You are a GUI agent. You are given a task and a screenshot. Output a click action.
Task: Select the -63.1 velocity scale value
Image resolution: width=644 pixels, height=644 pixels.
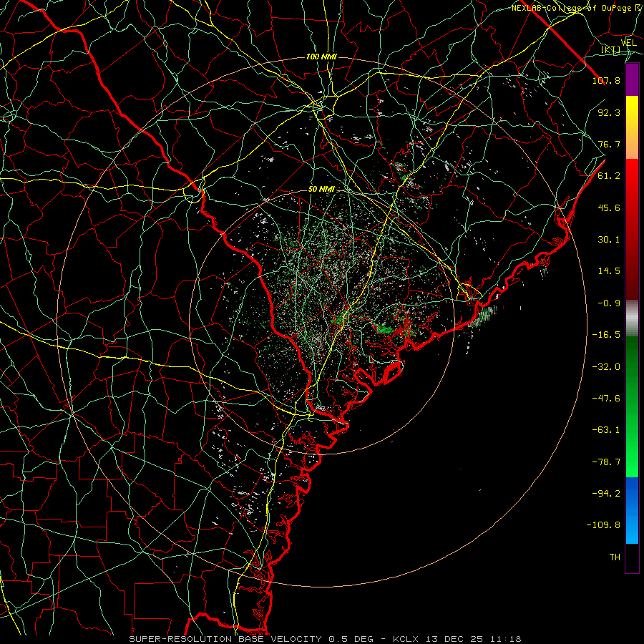coord(606,430)
